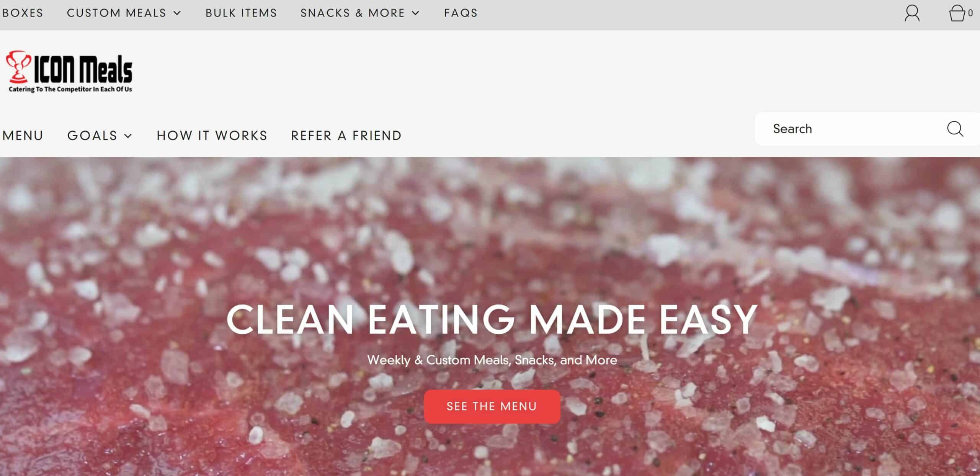Viewport: 980px width, 476px height.
Task: Open the FAQs page
Action: click(x=461, y=13)
